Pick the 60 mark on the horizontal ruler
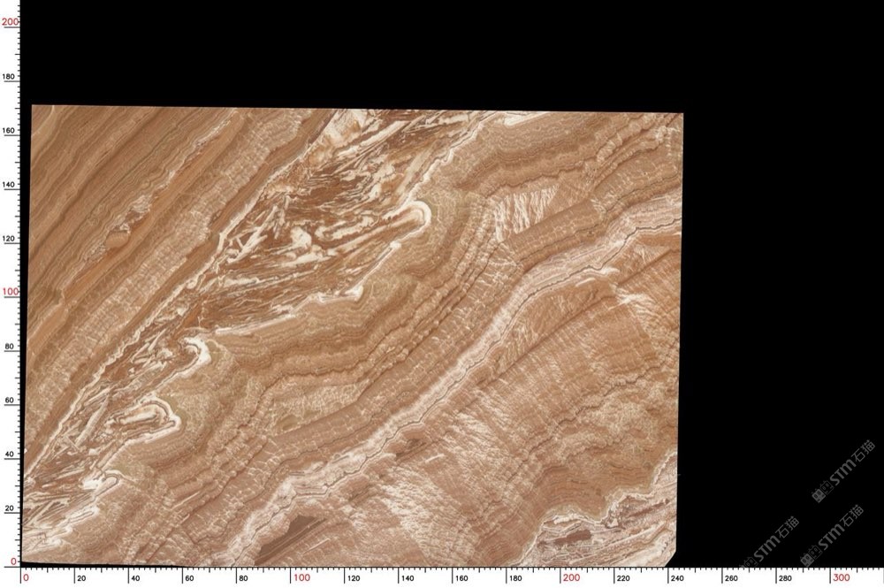Viewport: 884px width, 588px height. coord(189,578)
